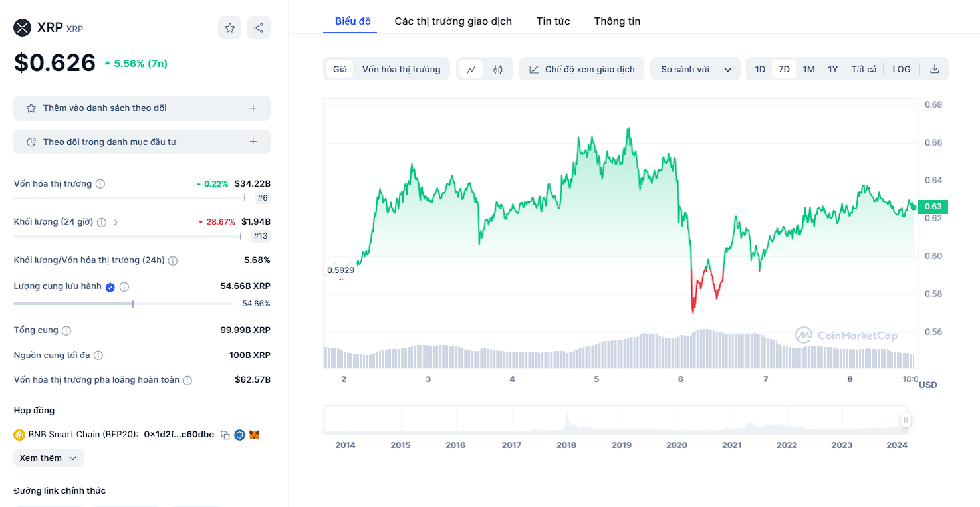
Task: Click the shield security icon beside contract
Action: tap(239, 435)
